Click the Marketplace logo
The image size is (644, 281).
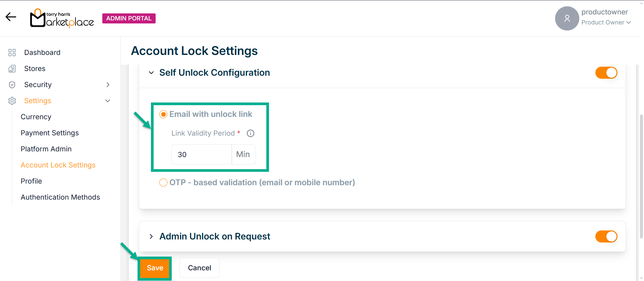(x=62, y=18)
